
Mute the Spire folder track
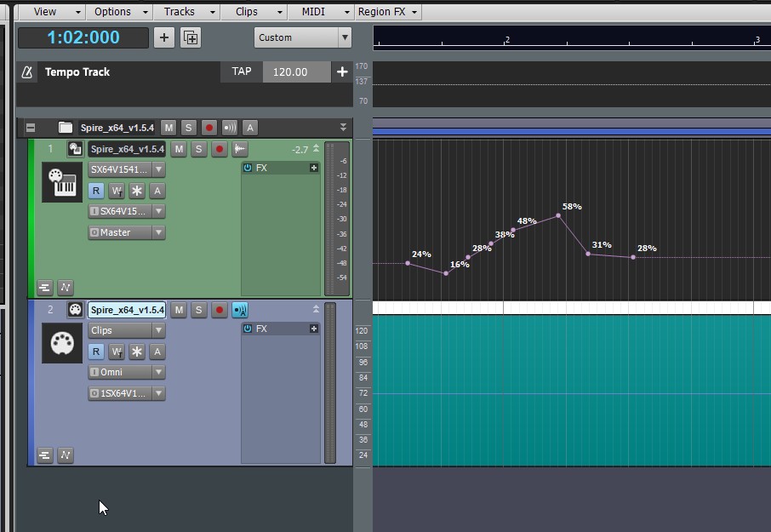[x=168, y=128]
